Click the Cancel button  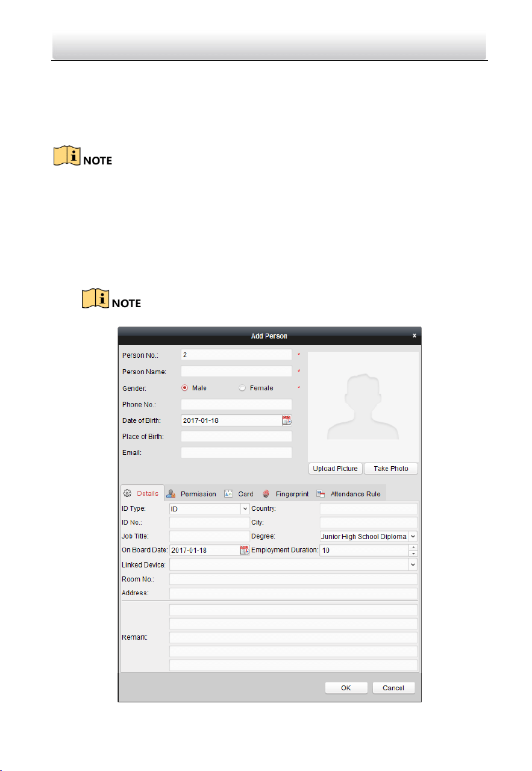[x=393, y=688]
